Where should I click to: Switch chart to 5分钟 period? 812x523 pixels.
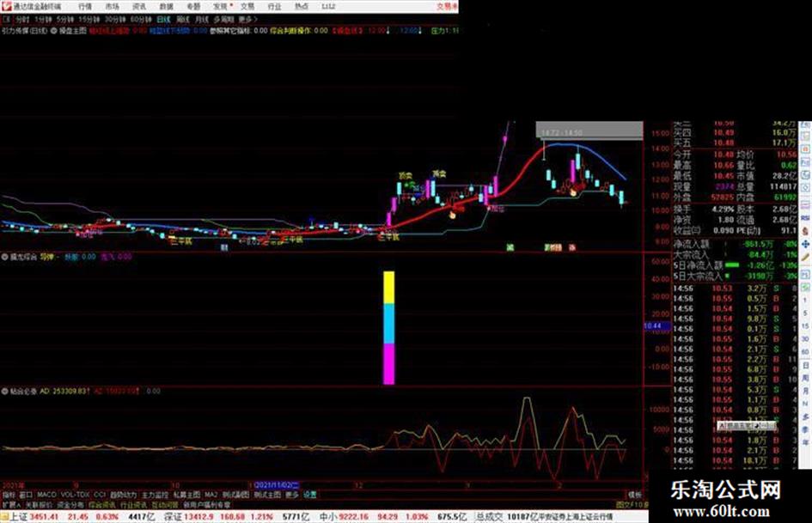(x=65, y=19)
